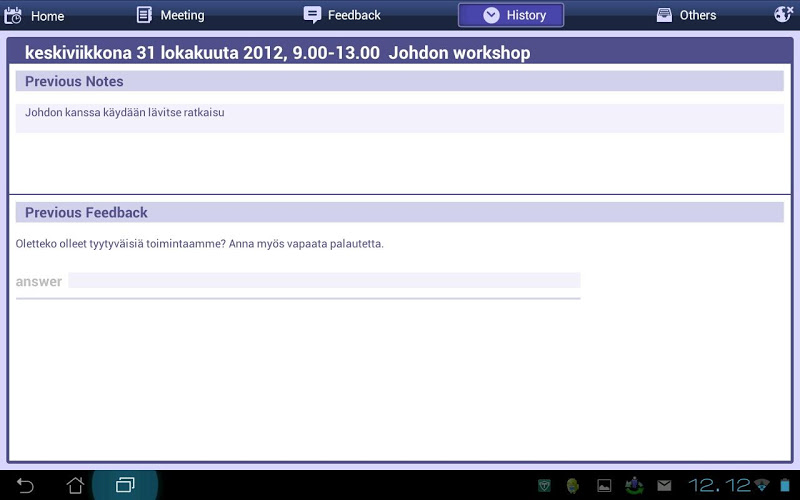Screen dimensions: 800x500
Task: Tap the recent apps button
Action: point(125,485)
